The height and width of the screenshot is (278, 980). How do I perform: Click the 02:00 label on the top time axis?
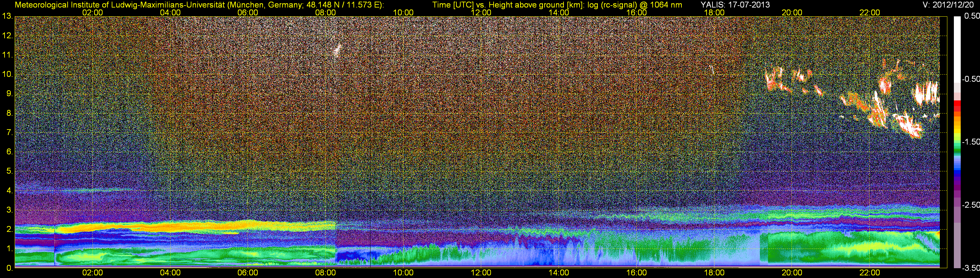coord(92,12)
